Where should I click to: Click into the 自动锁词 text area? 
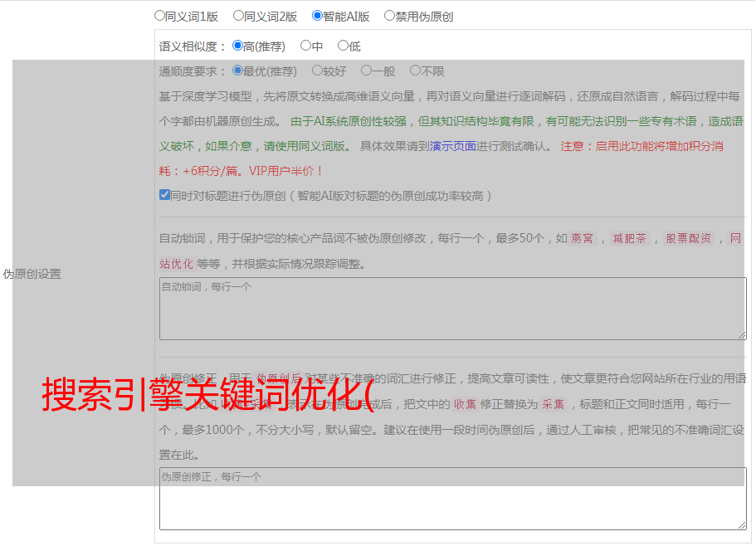tap(452, 308)
